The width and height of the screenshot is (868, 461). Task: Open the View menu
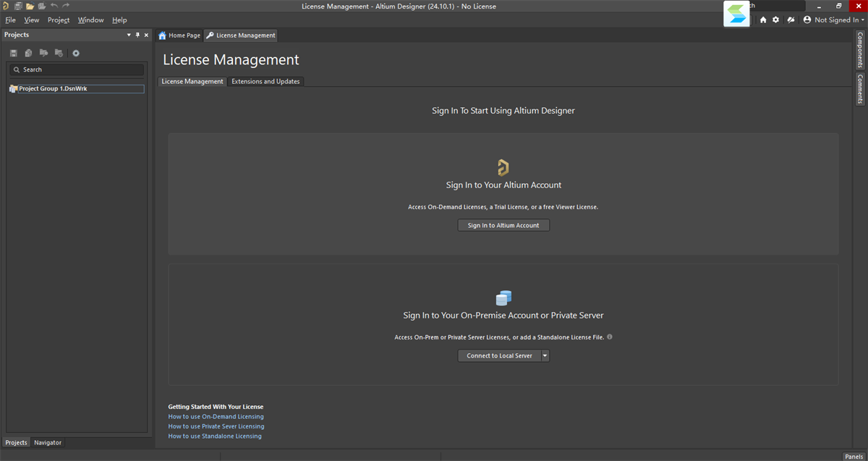click(32, 20)
